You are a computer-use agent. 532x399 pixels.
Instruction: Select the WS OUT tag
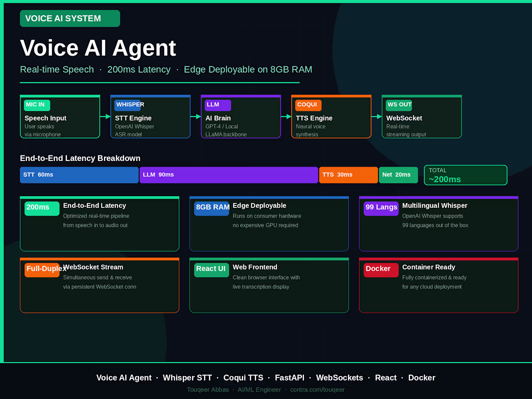[399, 105]
